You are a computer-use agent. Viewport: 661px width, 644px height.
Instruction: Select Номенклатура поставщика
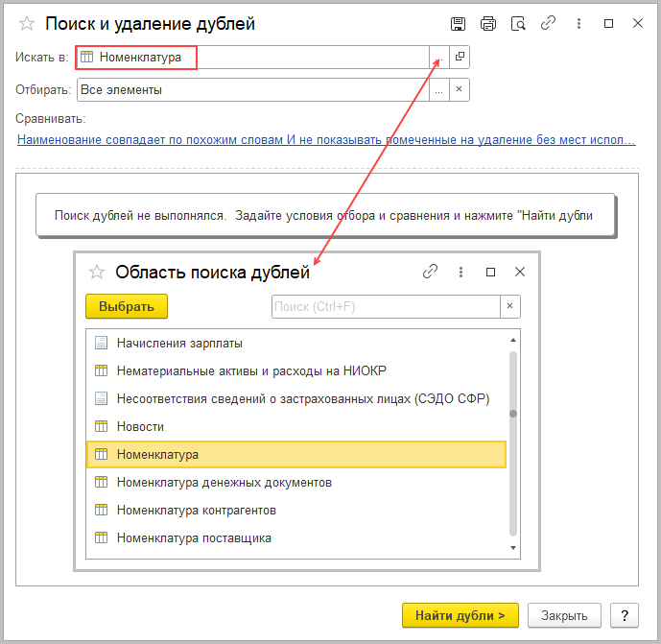295,537
